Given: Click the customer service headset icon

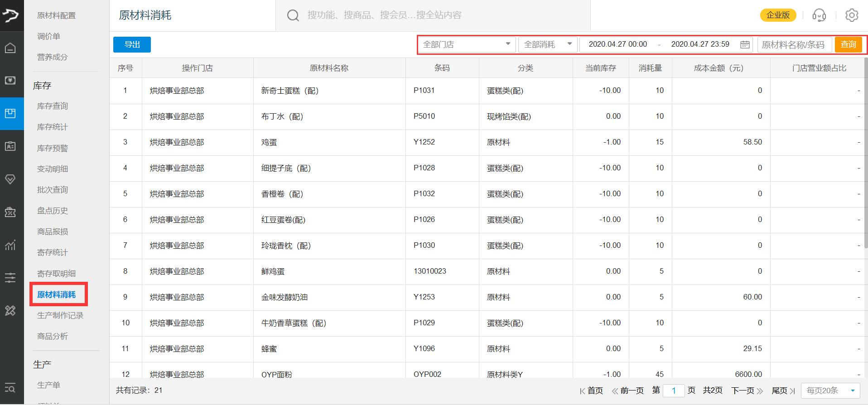Looking at the screenshot, I should [x=819, y=15].
